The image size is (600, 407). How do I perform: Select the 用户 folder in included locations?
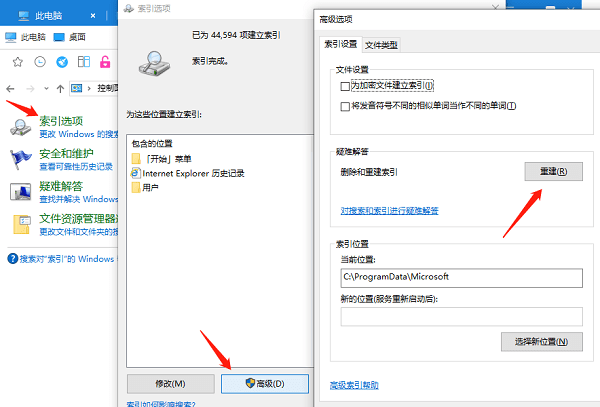[x=151, y=187]
